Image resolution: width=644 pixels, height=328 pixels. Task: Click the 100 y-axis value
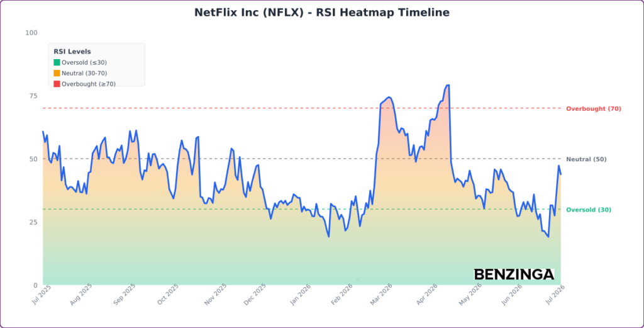(x=31, y=33)
